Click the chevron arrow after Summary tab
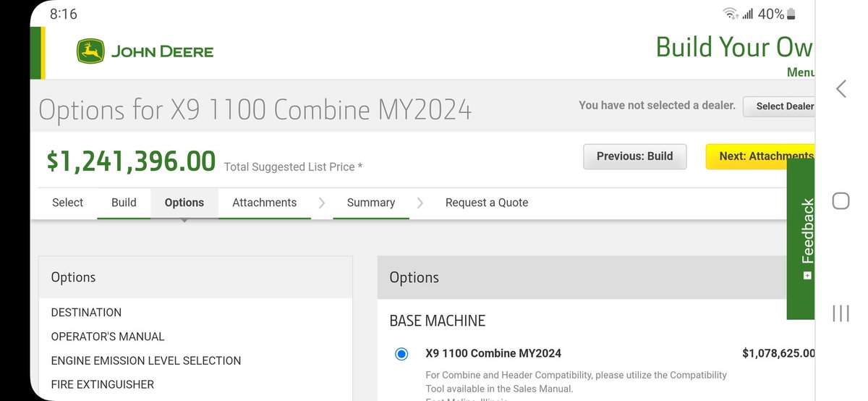The height and width of the screenshot is (401, 868). click(x=420, y=203)
